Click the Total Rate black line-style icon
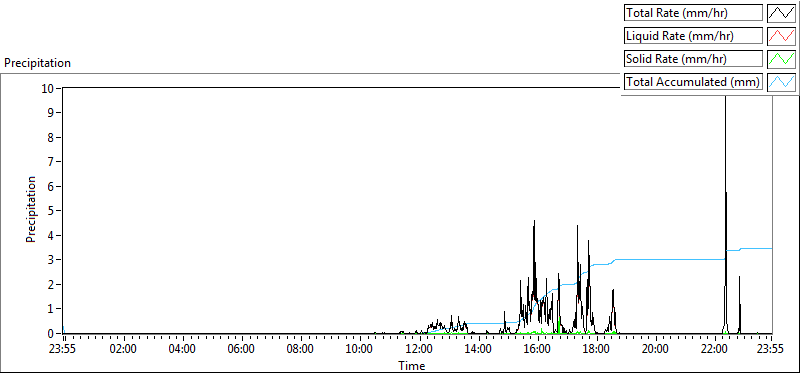 [x=782, y=13]
